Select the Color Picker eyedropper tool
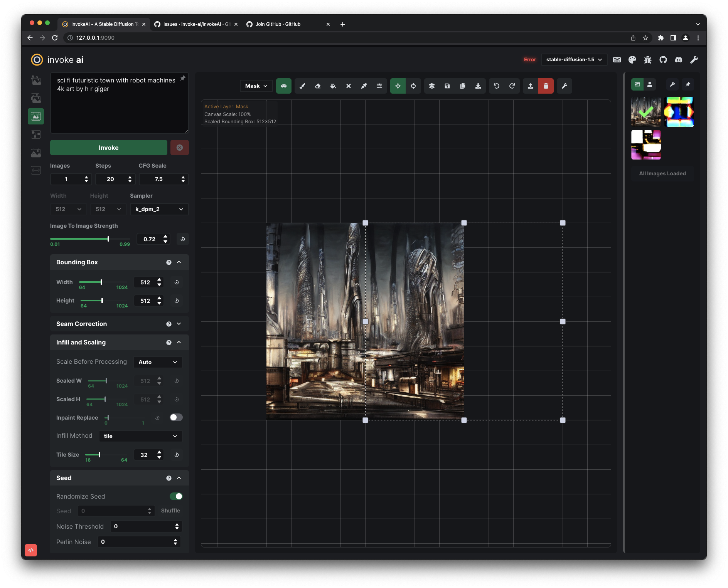 coord(364,86)
